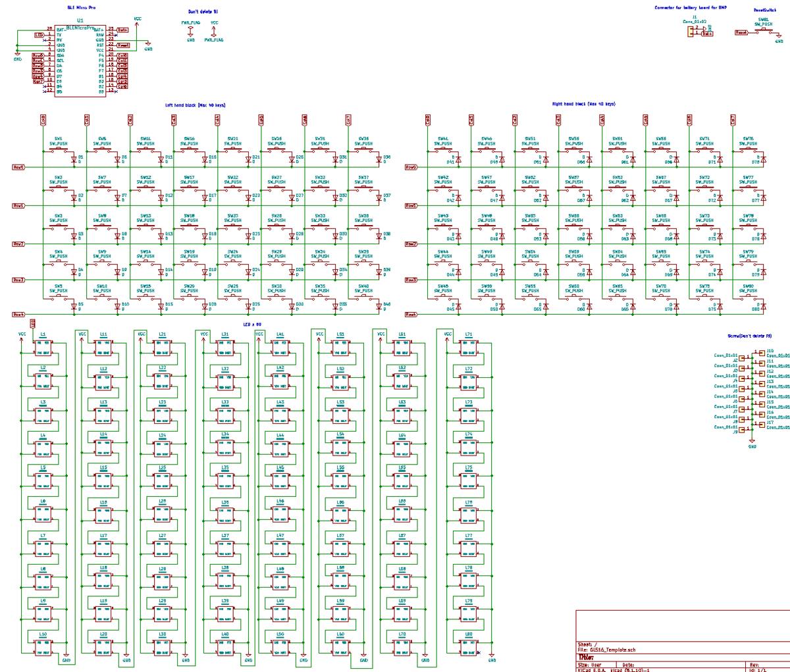Click the Row0 label of the left block
790x672 pixels.
pos(19,167)
